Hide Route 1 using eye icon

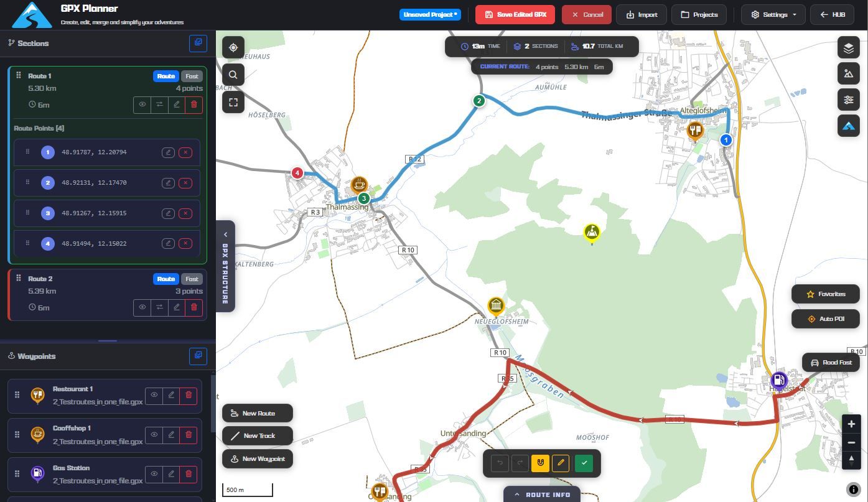(x=142, y=105)
